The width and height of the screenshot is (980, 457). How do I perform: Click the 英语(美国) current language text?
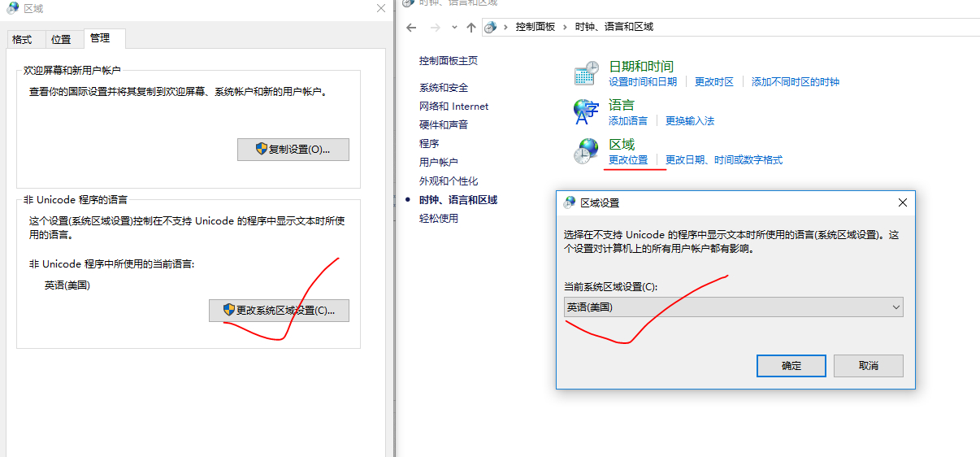pyautogui.click(x=67, y=285)
